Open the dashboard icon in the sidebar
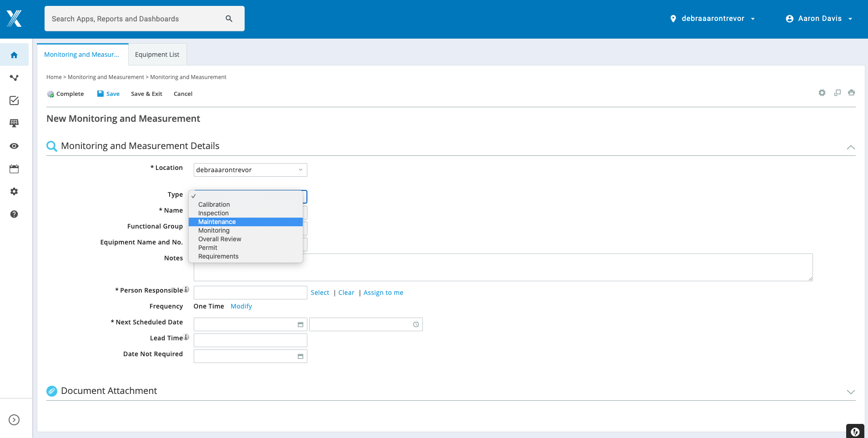 (14, 123)
